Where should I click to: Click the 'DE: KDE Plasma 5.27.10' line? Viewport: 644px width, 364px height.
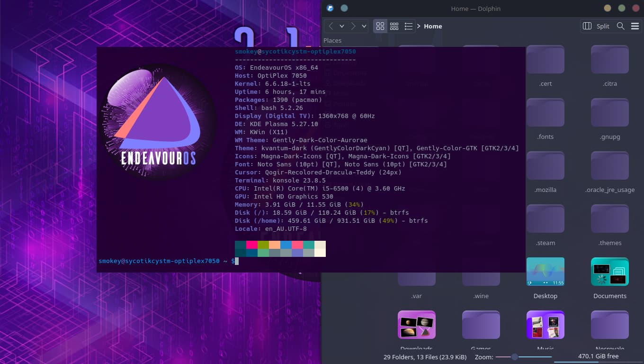click(277, 124)
